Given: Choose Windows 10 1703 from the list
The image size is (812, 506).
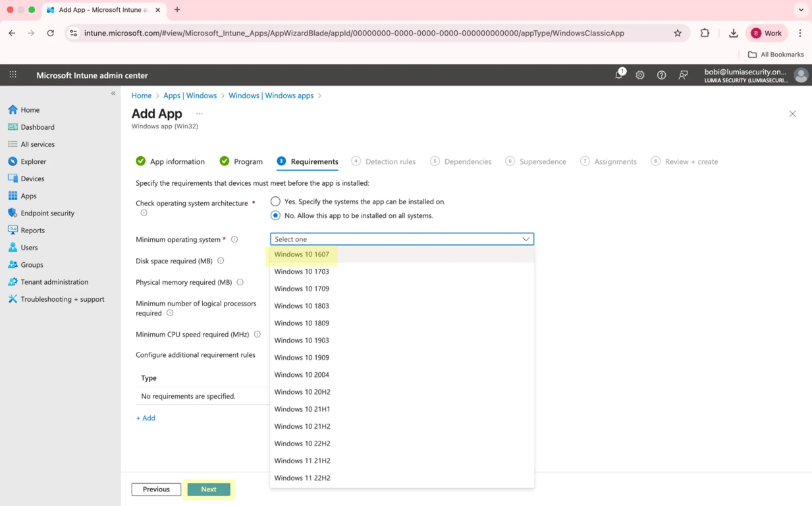Looking at the screenshot, I should tap(402, 271).
